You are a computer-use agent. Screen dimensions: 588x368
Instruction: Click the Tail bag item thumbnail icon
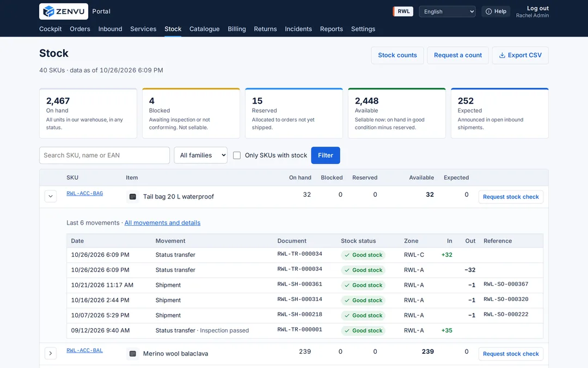point(132,197)
